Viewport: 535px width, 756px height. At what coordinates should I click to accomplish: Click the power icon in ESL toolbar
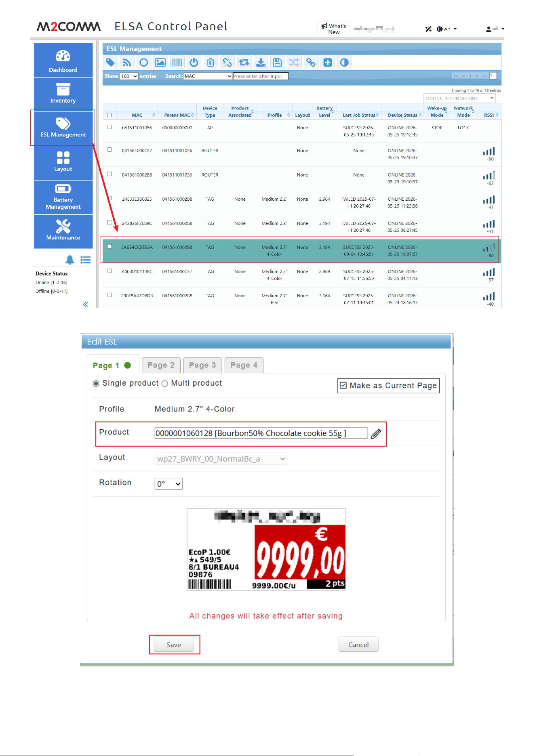[194, 63]
